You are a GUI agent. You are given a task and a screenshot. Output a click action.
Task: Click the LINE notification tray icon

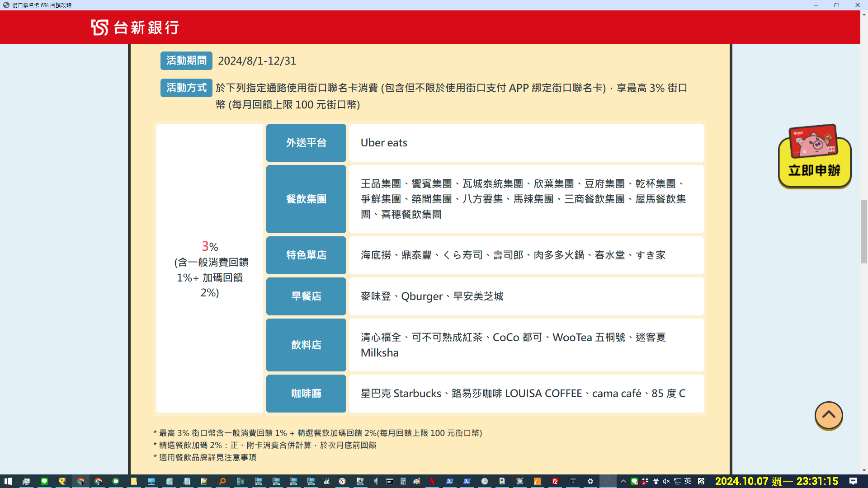tap(634, 481)
